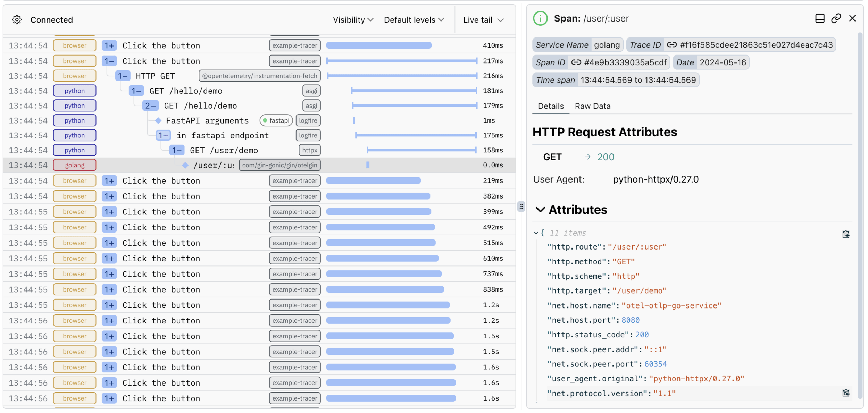This screenshot has width=868, height=413.
Task: Click the 737ms duration bar
Action: [384, 274]
